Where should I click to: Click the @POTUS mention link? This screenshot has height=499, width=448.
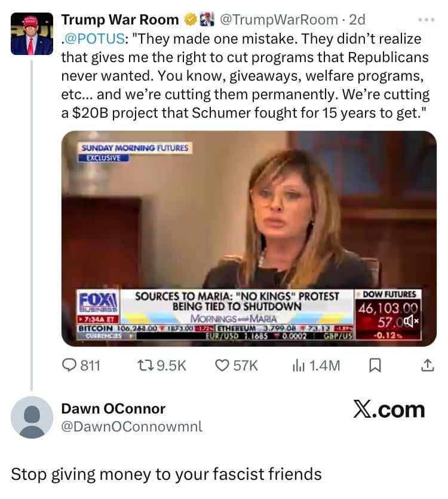coord(94,39)
